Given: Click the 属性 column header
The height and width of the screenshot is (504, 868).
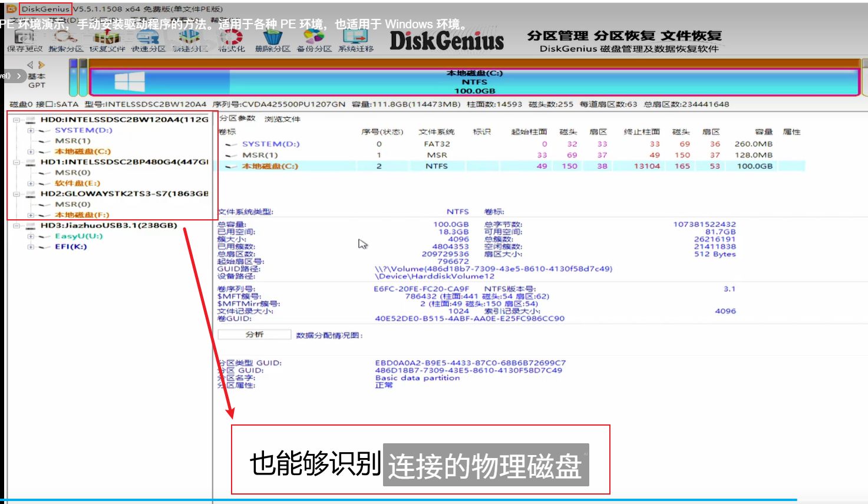Looking at the screenshot, I should (791, 132).
